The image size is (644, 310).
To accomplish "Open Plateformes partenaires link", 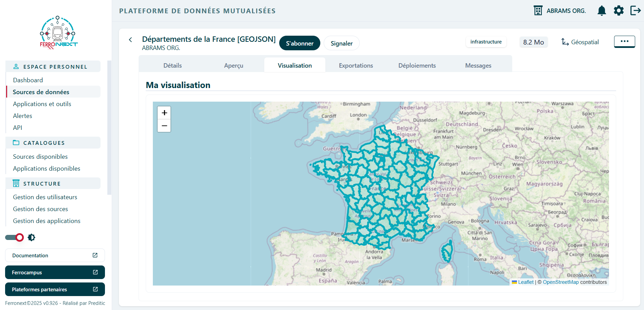I will [55, 289].
